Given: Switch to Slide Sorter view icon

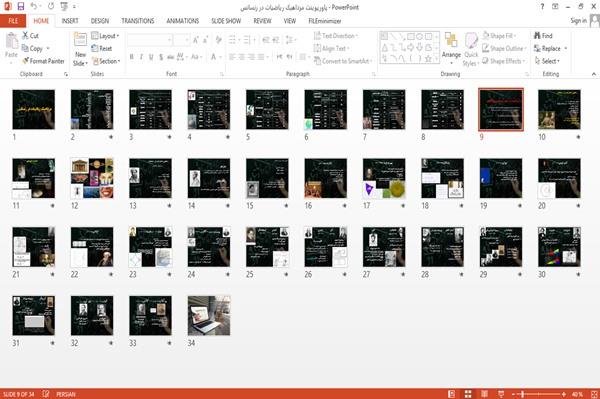Looking at the screenshot, I should click(x=468, y=394).
